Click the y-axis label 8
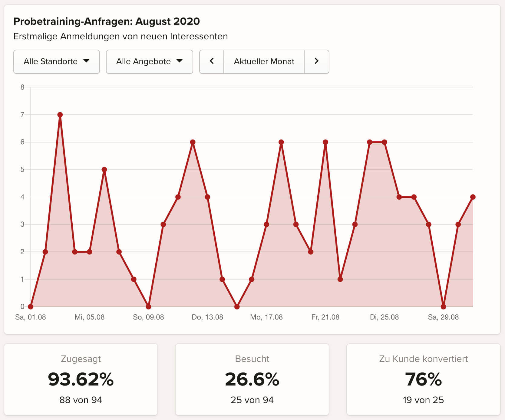505x420 pixels. [x=22, y=87]
